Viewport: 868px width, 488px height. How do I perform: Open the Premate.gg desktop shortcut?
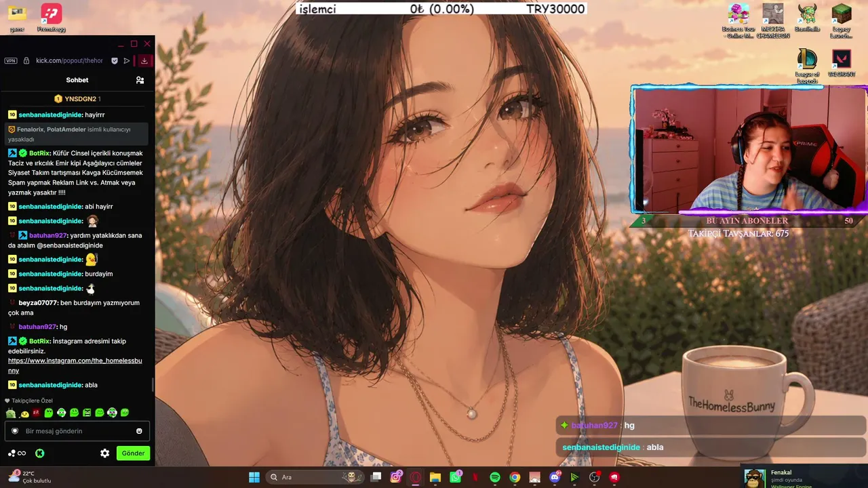pyautogui.click(x=51, y=18)
